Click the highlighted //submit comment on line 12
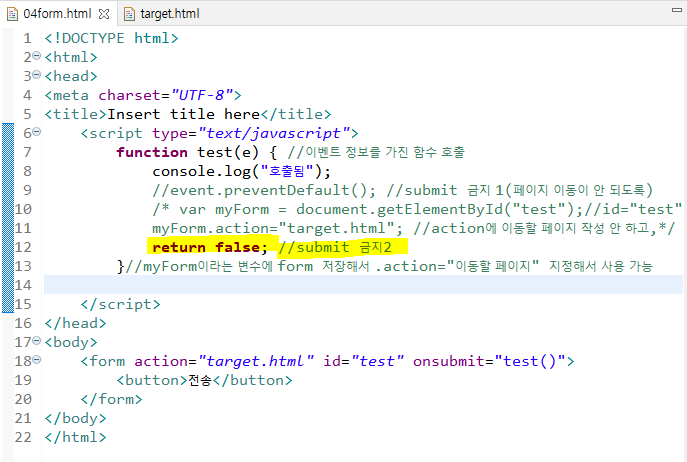The image size is (687, 462). 335,247
